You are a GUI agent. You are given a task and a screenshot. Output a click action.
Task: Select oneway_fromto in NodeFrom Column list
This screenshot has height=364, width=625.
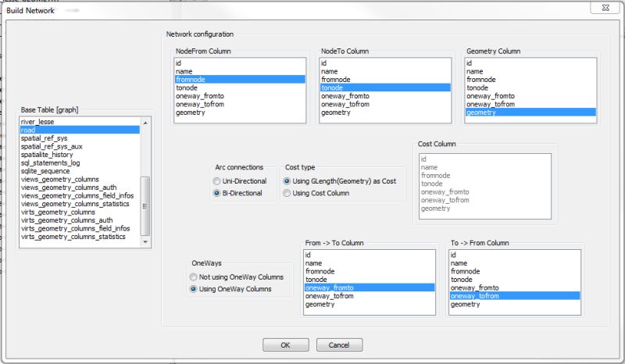coord(240,95)
